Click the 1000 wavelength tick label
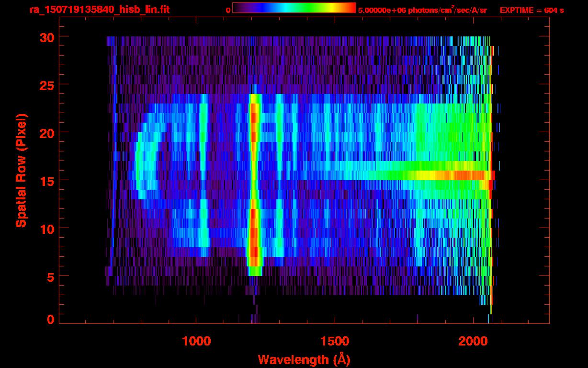 coord(196,341)
